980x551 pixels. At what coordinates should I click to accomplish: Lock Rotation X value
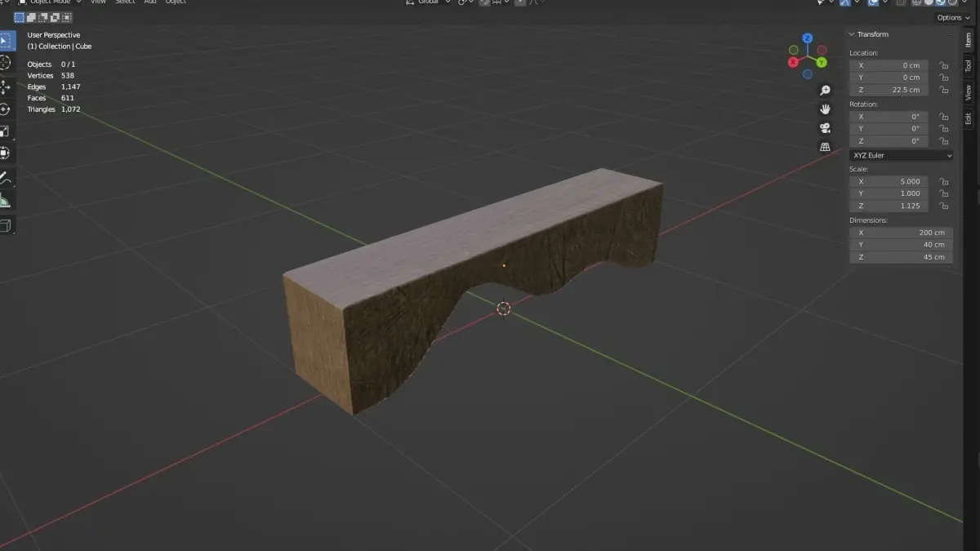pos(943,117)
